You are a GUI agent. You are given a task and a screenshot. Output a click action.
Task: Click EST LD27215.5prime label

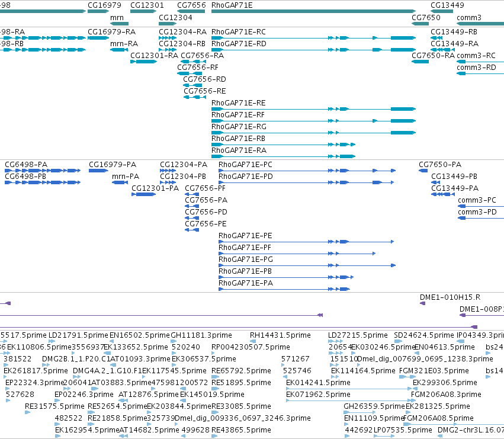[358, 335]
